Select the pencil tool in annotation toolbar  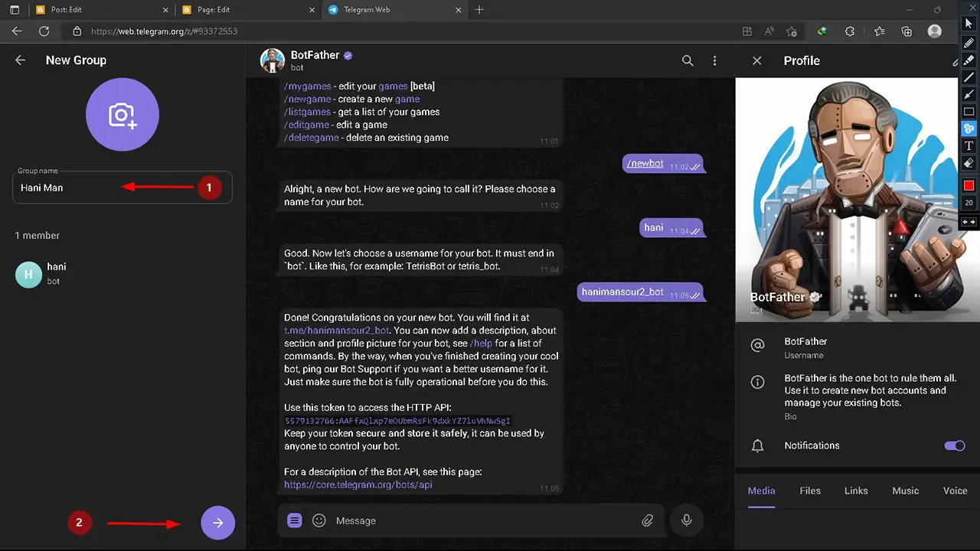[969, 43]
